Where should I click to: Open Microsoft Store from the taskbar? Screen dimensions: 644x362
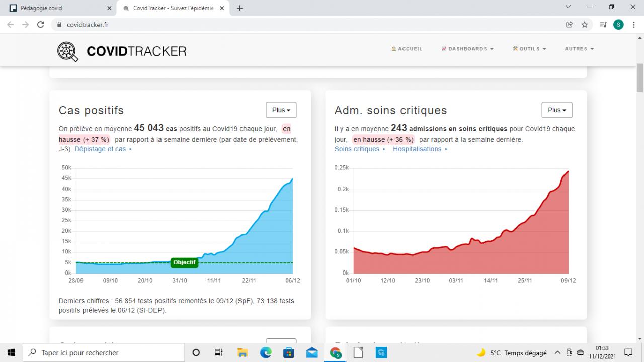[289, 353]
